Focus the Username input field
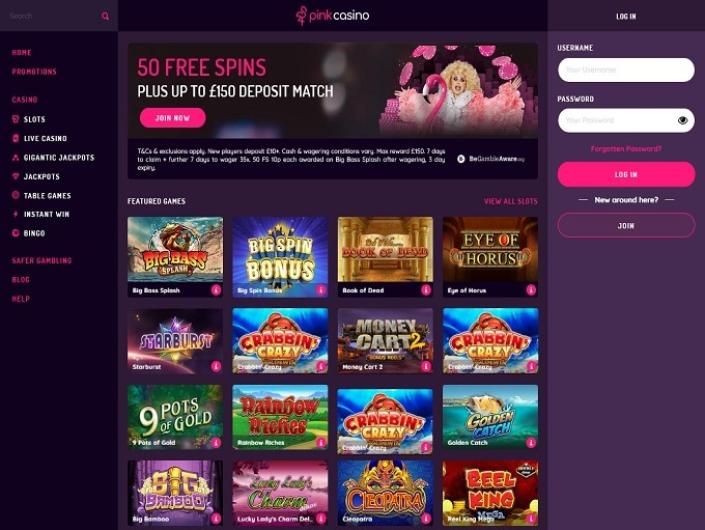 tap(626, 70)
